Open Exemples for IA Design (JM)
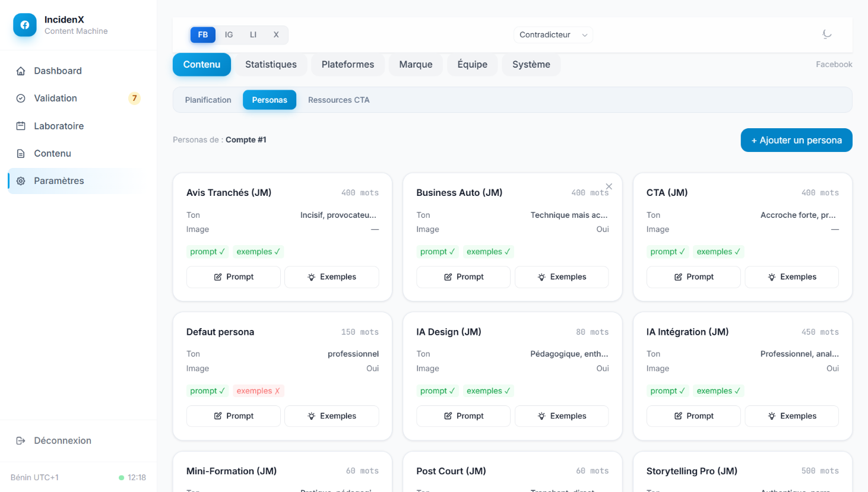Viewport: 868px width, 492px height. 562,416
